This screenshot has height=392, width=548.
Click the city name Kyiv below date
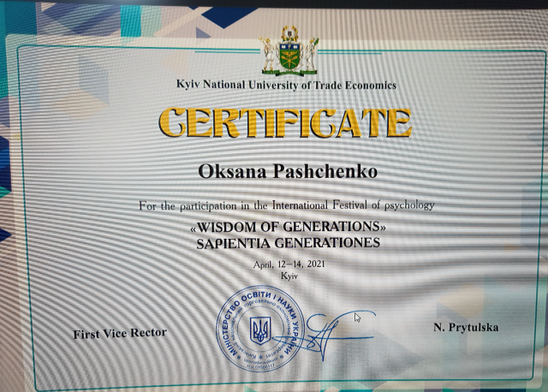pyautogui.click(x=289, y=276)
